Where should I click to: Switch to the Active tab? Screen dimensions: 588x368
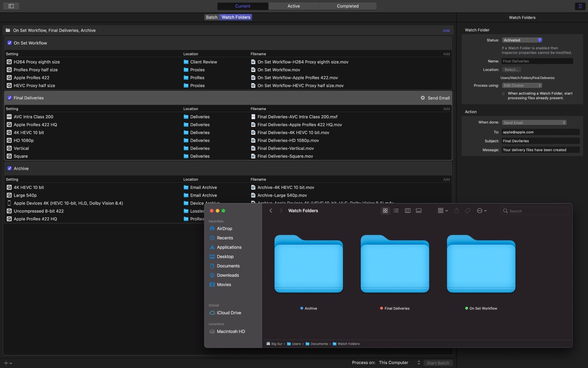[294, 6]
